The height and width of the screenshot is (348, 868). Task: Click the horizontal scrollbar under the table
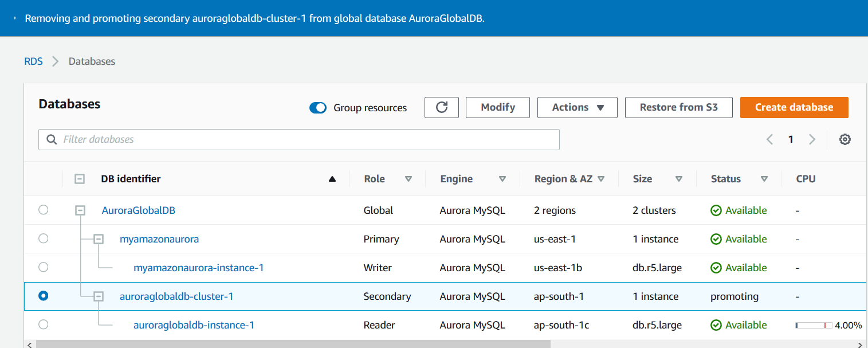292,344
